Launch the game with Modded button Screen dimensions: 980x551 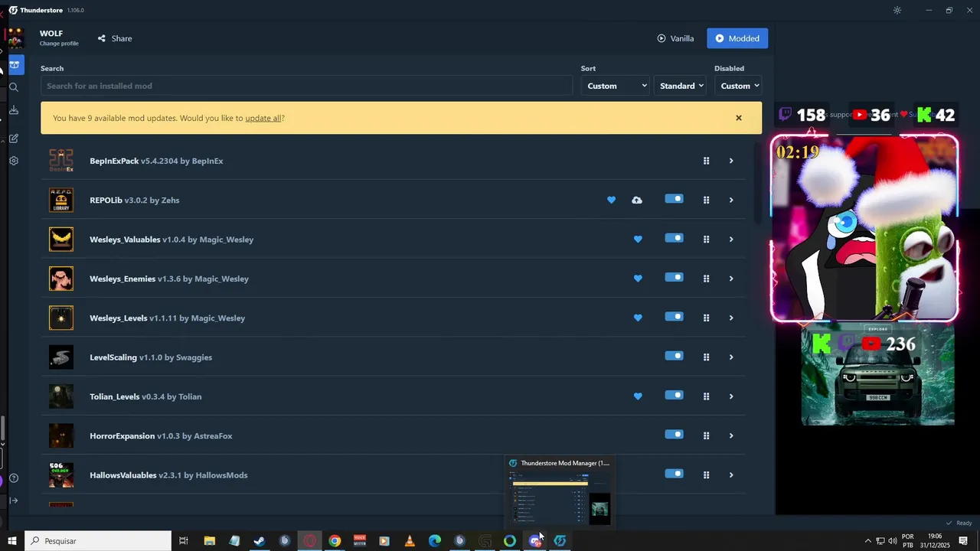click(x=737, y=38)
